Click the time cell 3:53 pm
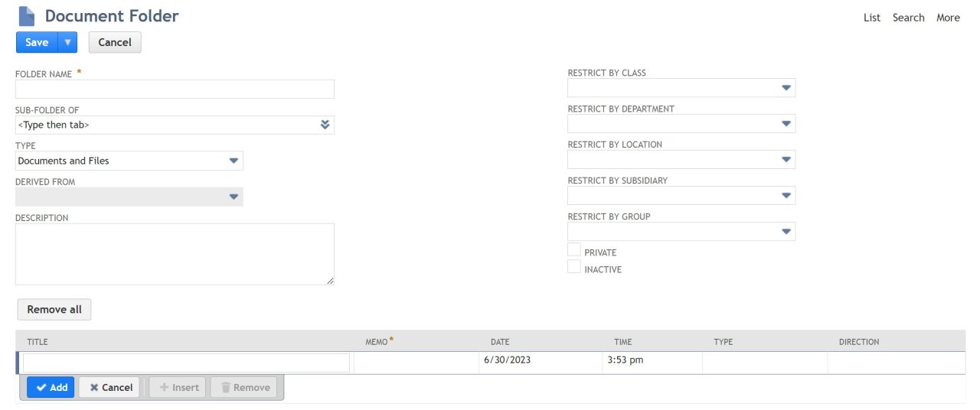980x410 pixels. click(652, 363)
